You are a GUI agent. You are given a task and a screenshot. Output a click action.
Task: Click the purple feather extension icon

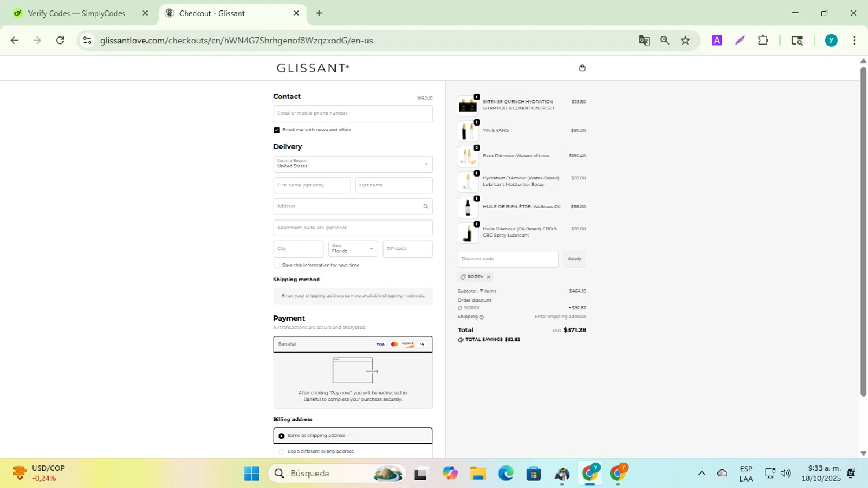pos(740,40)
